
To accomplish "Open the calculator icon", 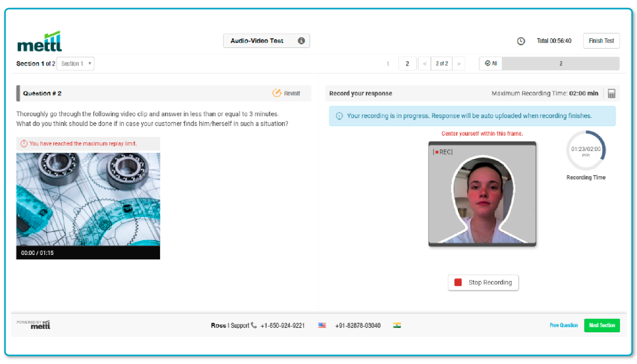I will [612, 94].
